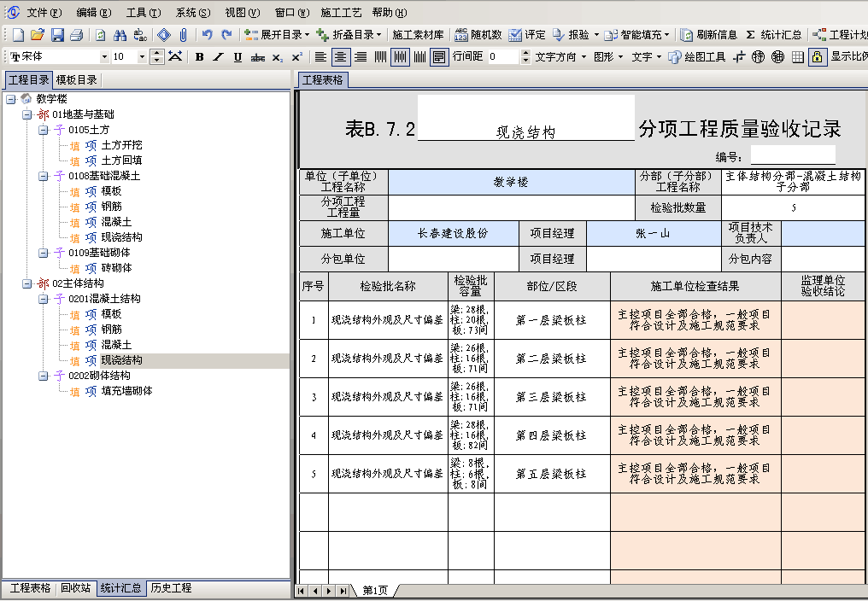Image resolution: width=868 pixels, height=601 pixels.
Task: Toggle italic formatting
Action: coord(219,57)
